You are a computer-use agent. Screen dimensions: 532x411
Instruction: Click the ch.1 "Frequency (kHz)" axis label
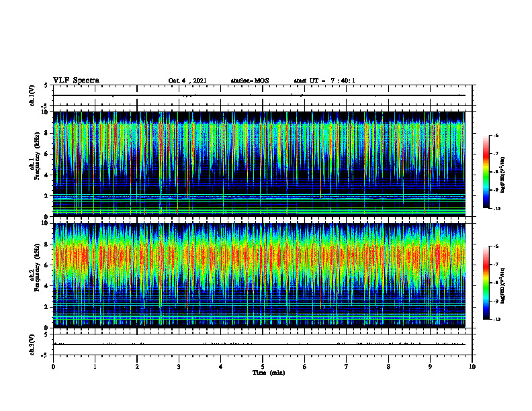tap(37, 156)
